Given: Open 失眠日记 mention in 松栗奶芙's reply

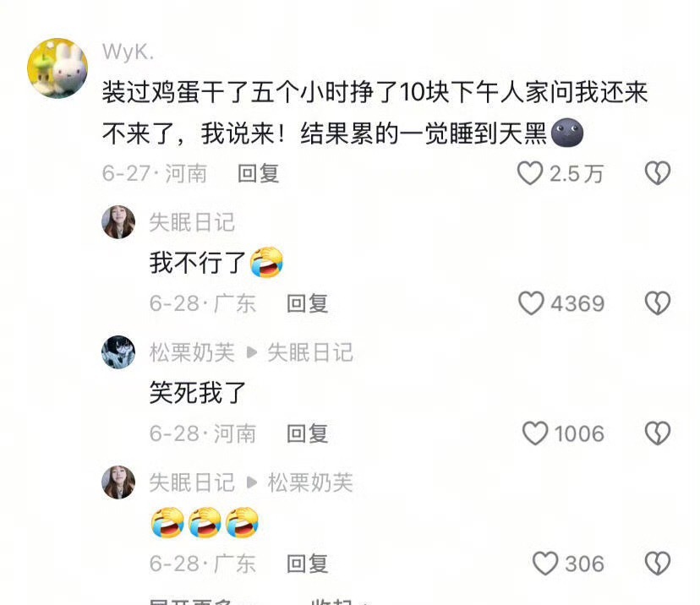Looking at the screenshot, I should pos(310,352).
